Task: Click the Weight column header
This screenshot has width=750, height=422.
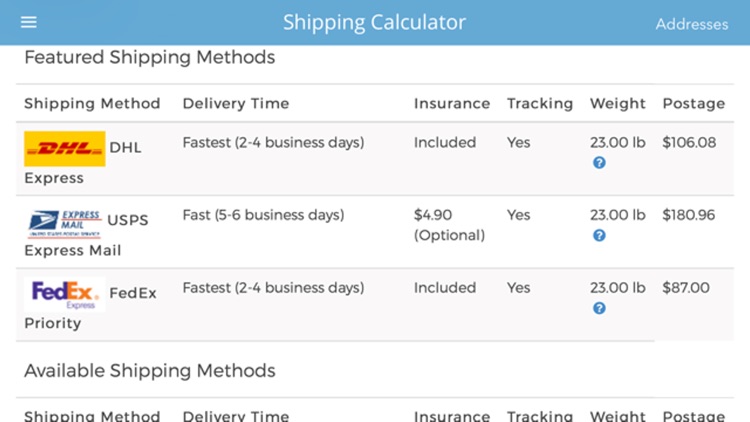Action: [618, 103]
